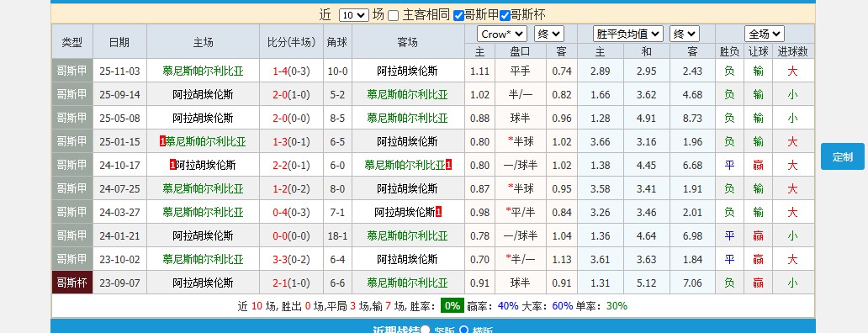Click the 5.12 draw odds value
The width and height of the screenshot is (868, 333).
tap(647, 283)
